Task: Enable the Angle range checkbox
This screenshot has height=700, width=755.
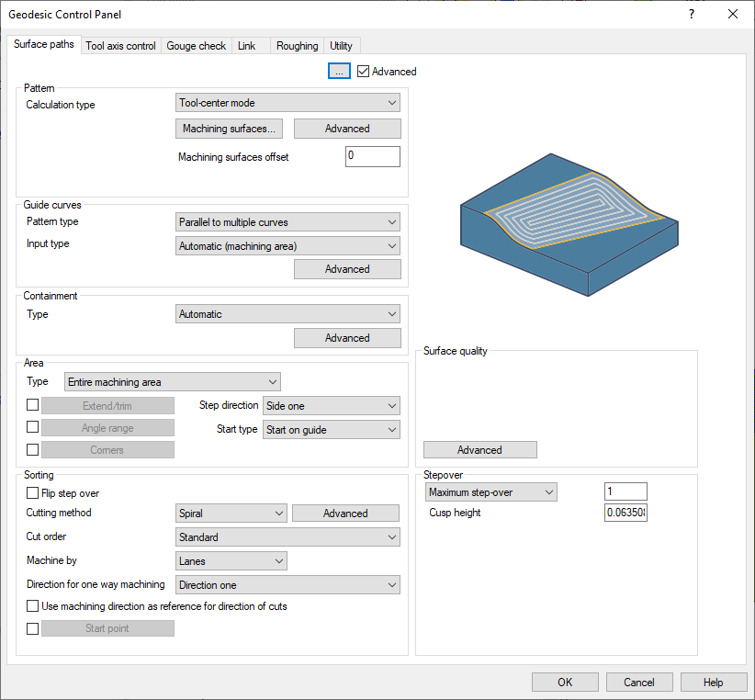Action: 33,427
